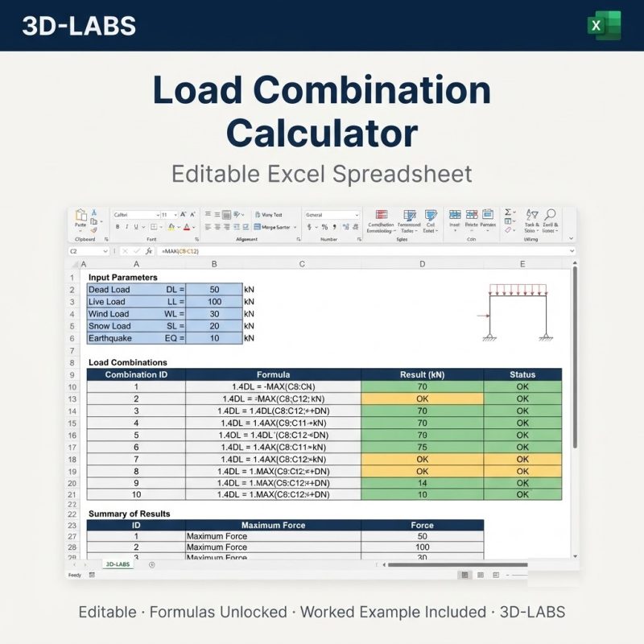
Task: Click the Middle Align icon
Action: point(217,214)
